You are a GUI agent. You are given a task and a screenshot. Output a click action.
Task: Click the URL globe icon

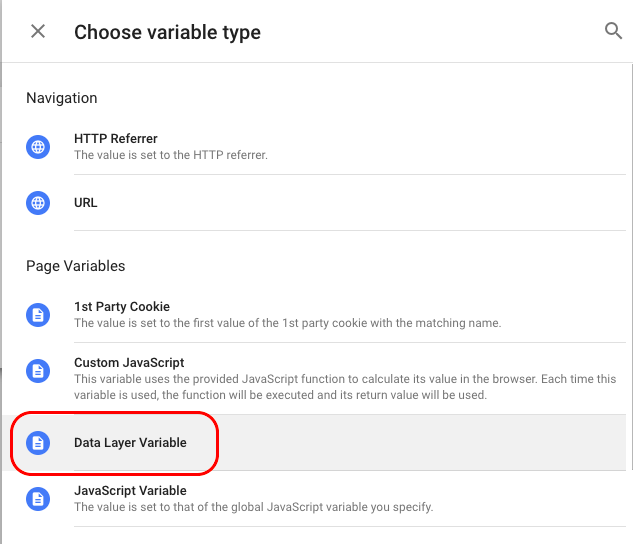[x=38, y=203]
